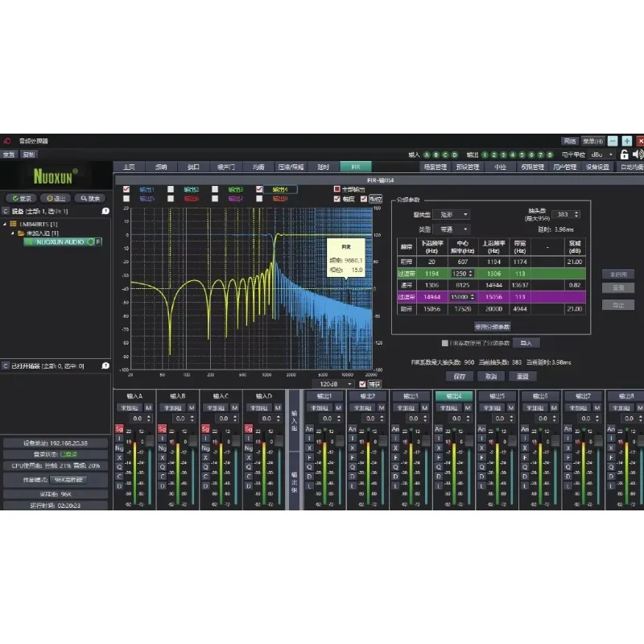Viewport: 644px width, 644px height.
Task: Click the speaker volume icon in header
Action: 638,155
